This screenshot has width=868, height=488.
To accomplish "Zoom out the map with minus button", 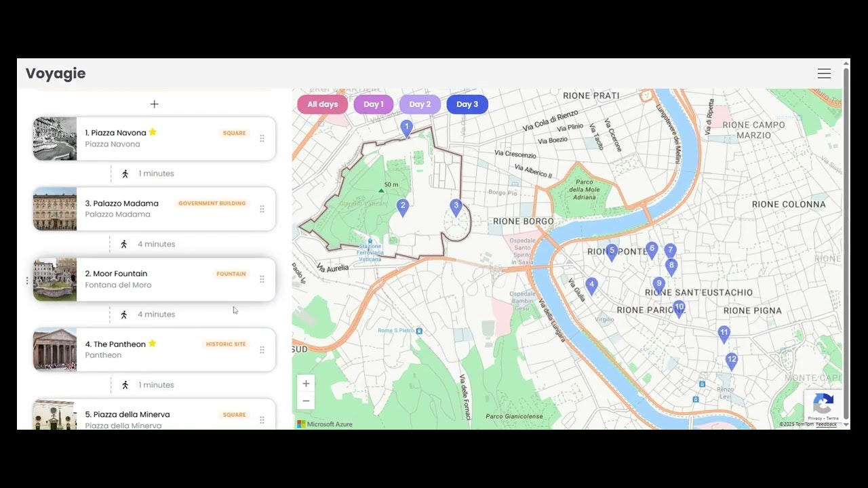I will 306,401.
